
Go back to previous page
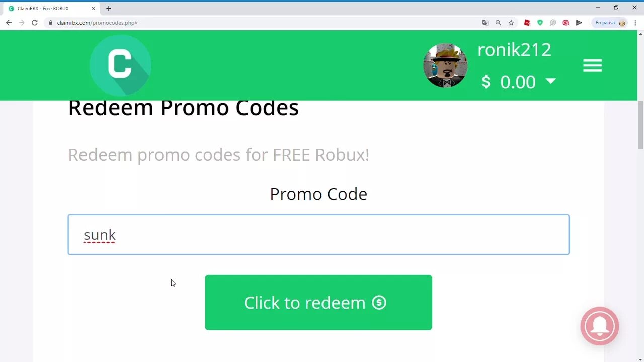pos(9,23)
